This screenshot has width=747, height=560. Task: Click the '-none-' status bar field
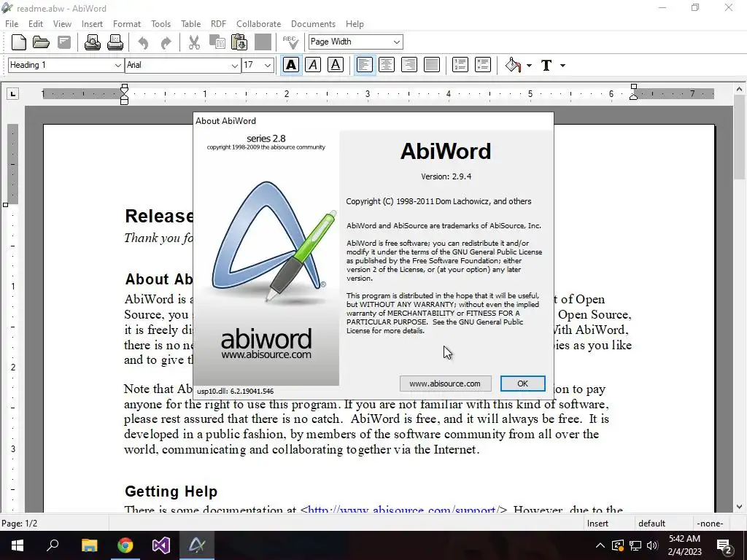(x=710, y=524)
